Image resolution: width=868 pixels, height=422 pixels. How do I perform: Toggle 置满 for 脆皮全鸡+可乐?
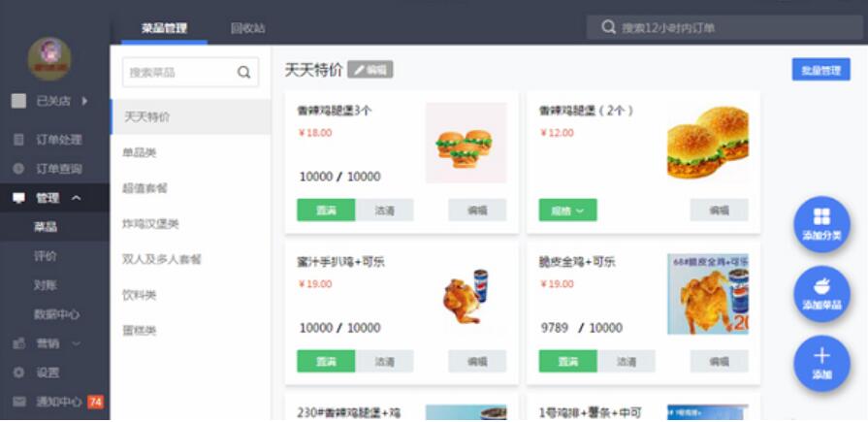coord(568,361)
